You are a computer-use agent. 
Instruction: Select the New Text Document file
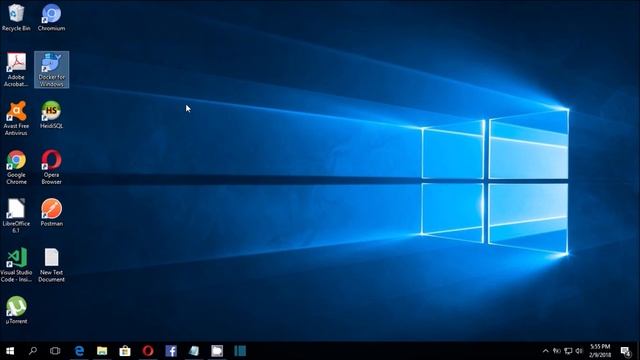click(x=51, y=265)
